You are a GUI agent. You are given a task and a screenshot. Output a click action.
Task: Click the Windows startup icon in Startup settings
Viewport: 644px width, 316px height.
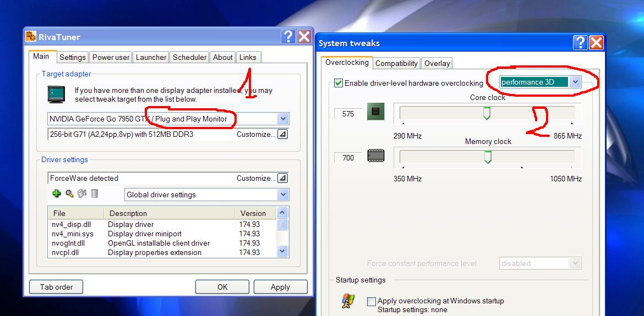pos(348,302)
